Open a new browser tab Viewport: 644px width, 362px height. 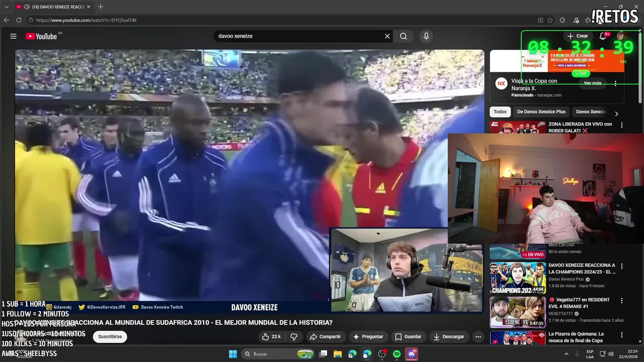[101, 7]
